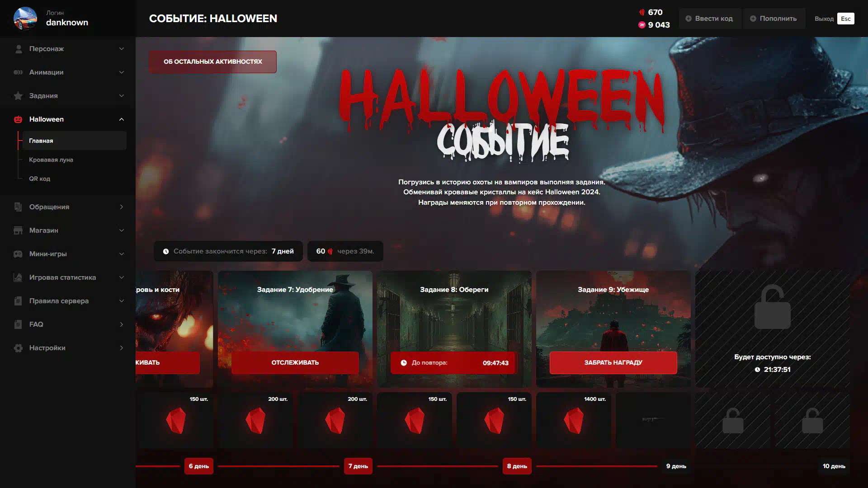Screen dimensions: 868x488
Task: Open the Обращения arrow
Action: [x=121, y=207]
